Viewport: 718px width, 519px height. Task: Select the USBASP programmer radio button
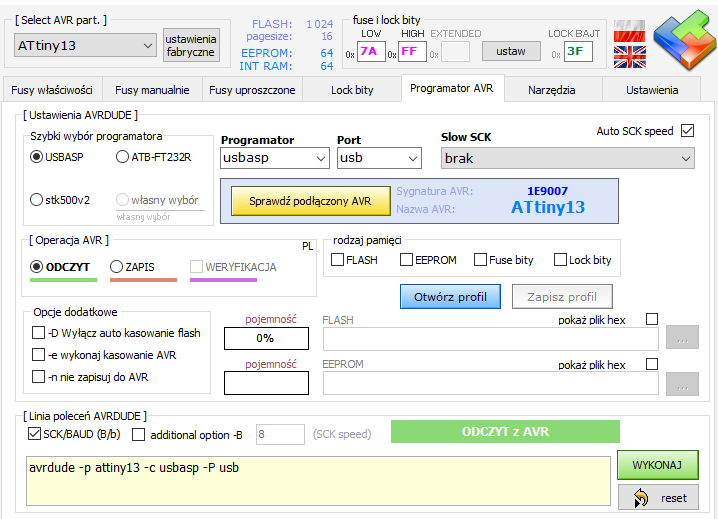(x=37, y=156)
